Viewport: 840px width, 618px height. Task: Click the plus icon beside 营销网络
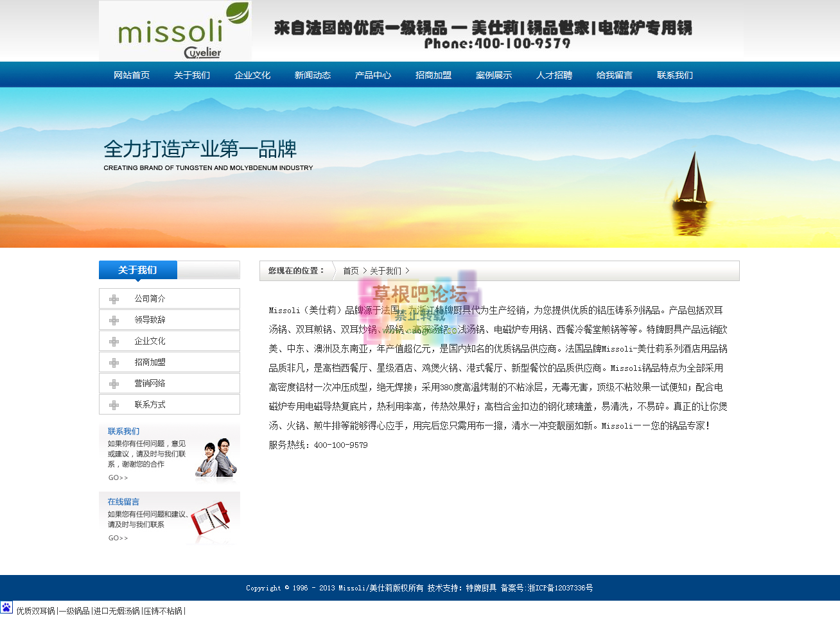click(x=116, y=382)
